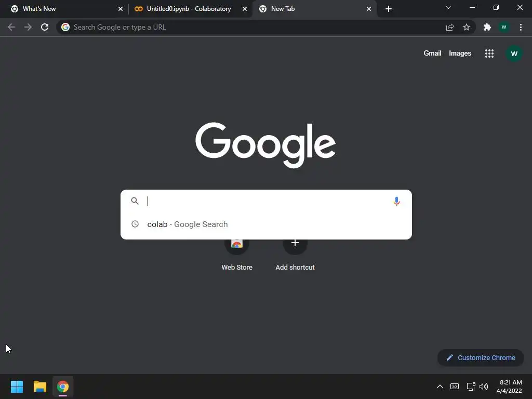Screen dimensions: 532x399
Task: Open the volume speaker tray icon
Action: 484,387
